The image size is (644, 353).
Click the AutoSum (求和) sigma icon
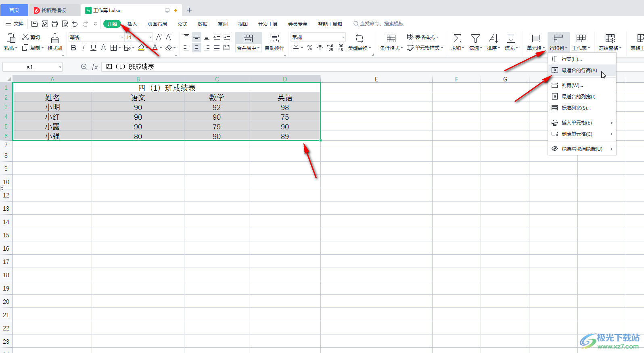tap(457, 38)
